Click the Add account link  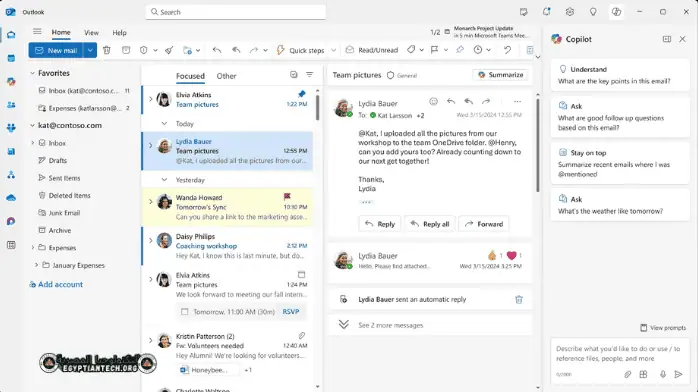tap(56, 284)
